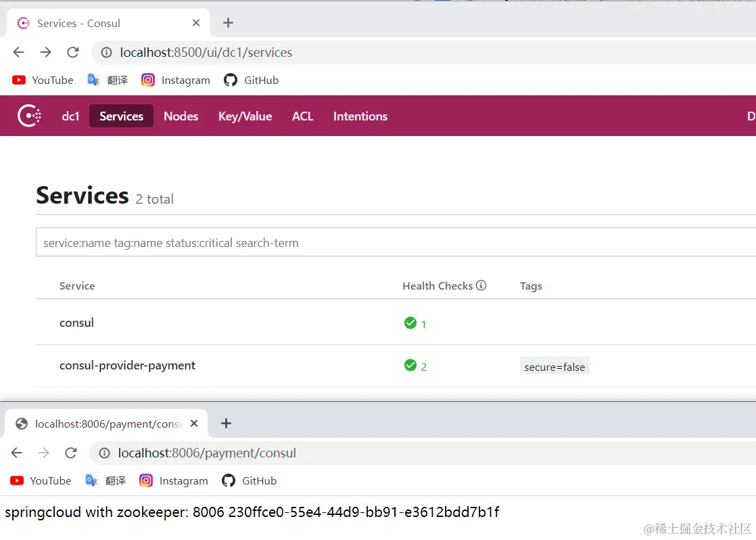Open Instagram bookmark in the localhost:8006 window

174,480
